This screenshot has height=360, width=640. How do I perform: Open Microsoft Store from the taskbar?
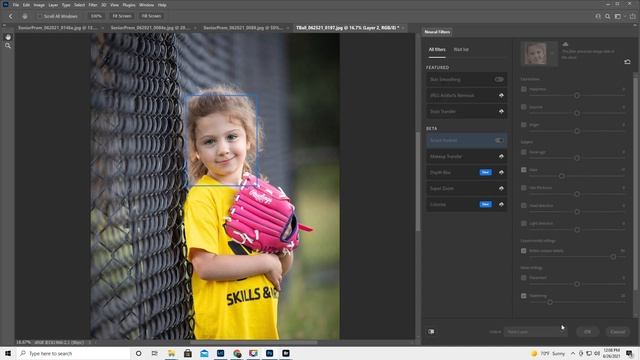pyautogui.click(x=188, y=353)
